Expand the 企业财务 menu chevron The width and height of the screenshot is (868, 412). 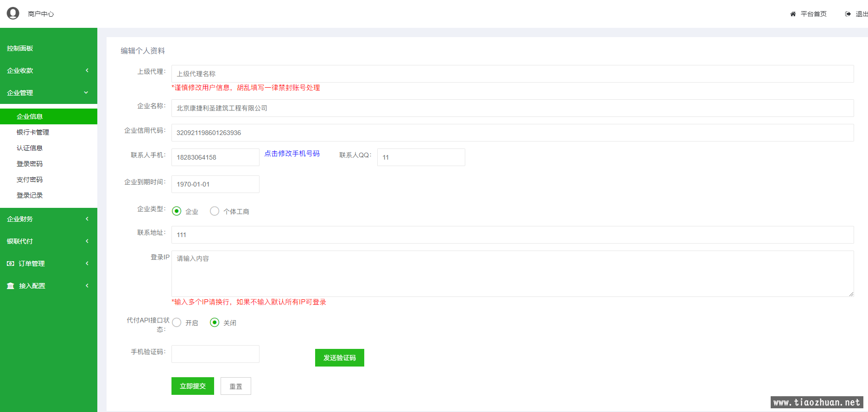tap(87, 219)
